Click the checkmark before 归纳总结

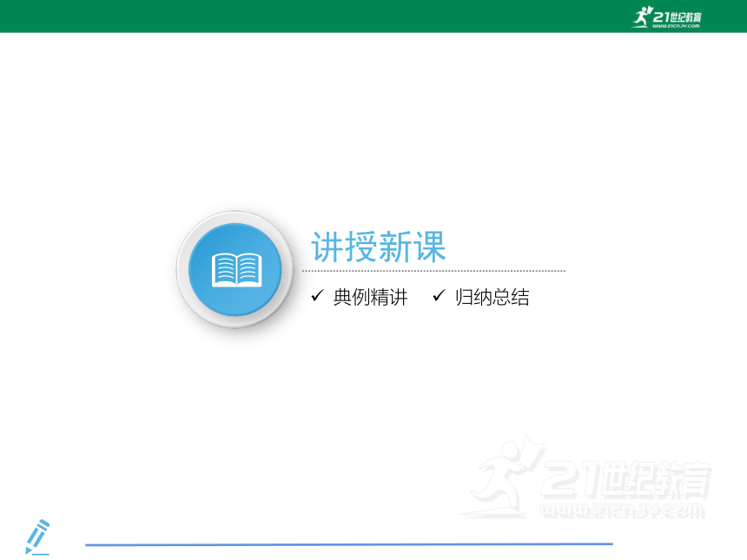point(439,296)
